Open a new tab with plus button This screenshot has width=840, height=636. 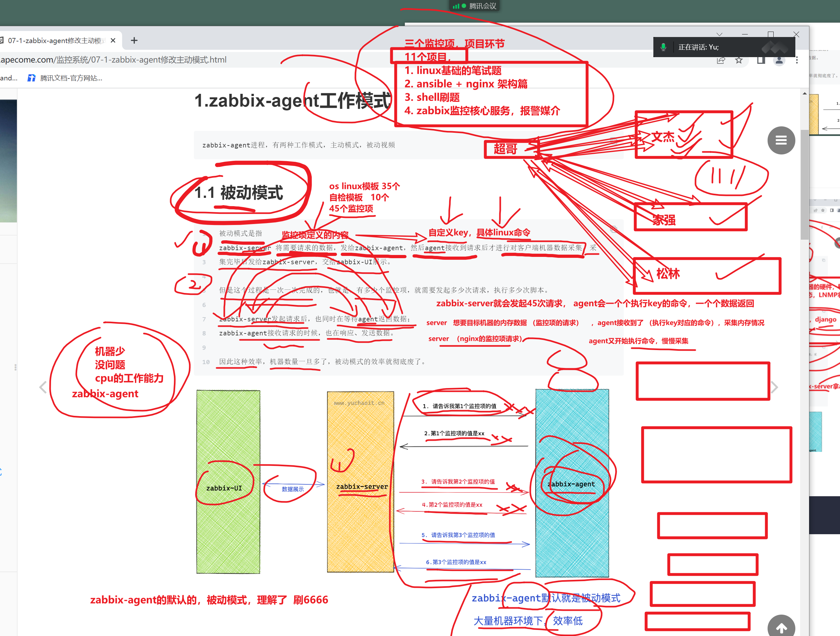(134, 40)
